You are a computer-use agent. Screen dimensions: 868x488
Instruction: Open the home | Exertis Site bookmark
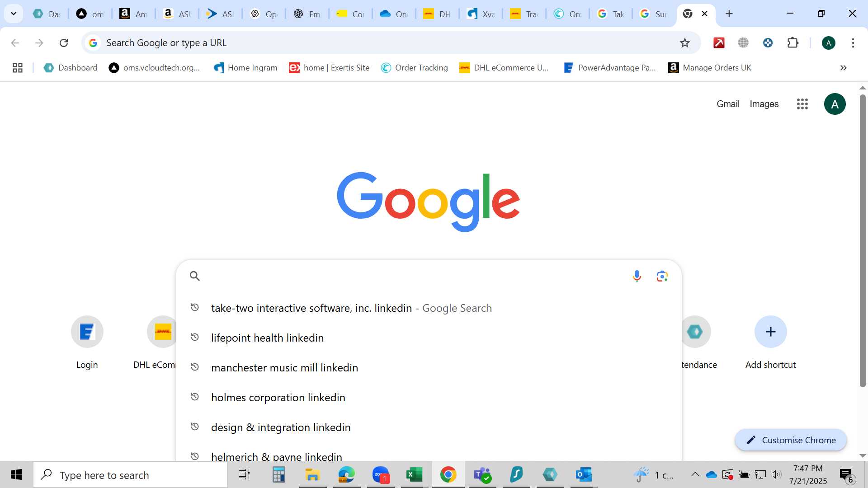(x=329, y=68)
